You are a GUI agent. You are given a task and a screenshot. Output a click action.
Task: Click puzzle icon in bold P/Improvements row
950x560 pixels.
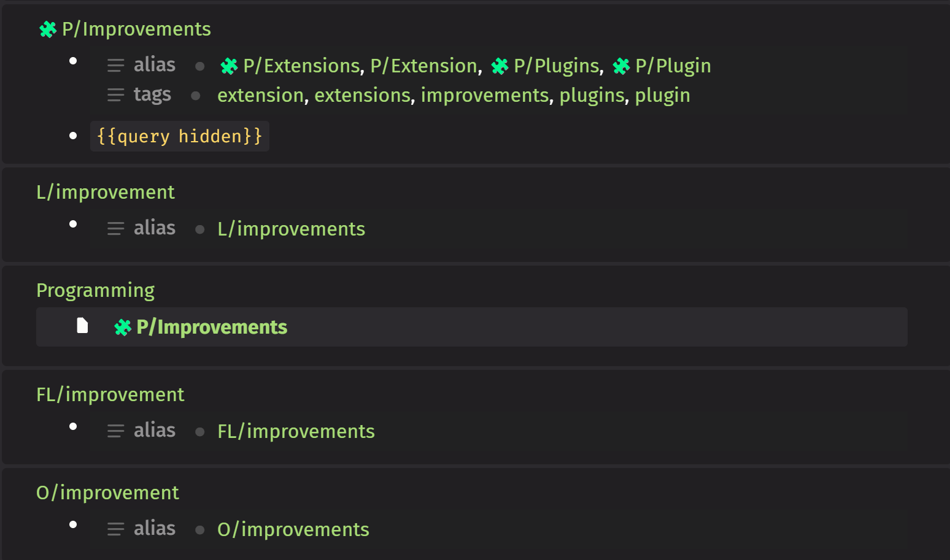point(123,328)
